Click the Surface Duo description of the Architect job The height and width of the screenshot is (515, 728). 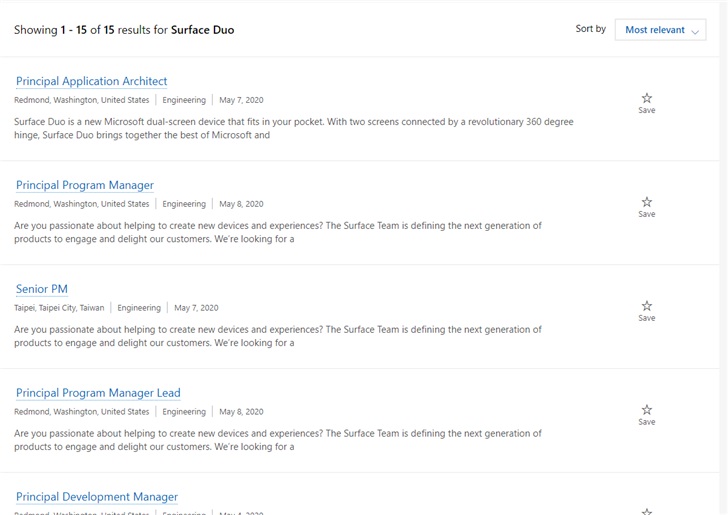click(293, 128)
